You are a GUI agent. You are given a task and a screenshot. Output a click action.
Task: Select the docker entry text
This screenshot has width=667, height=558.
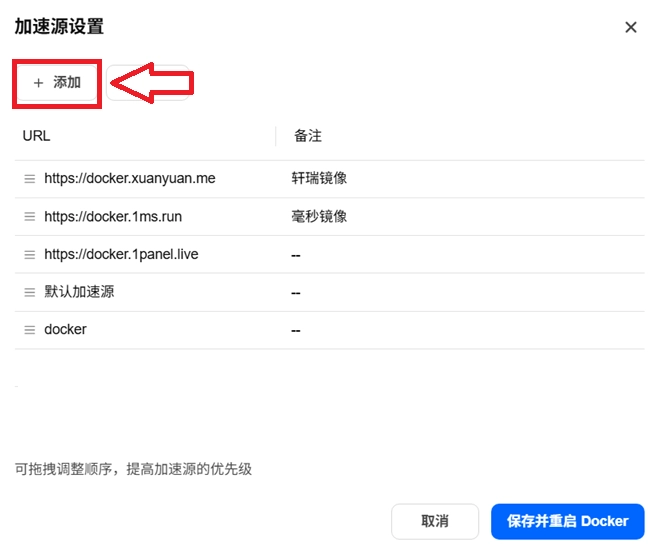coord(65,330)
